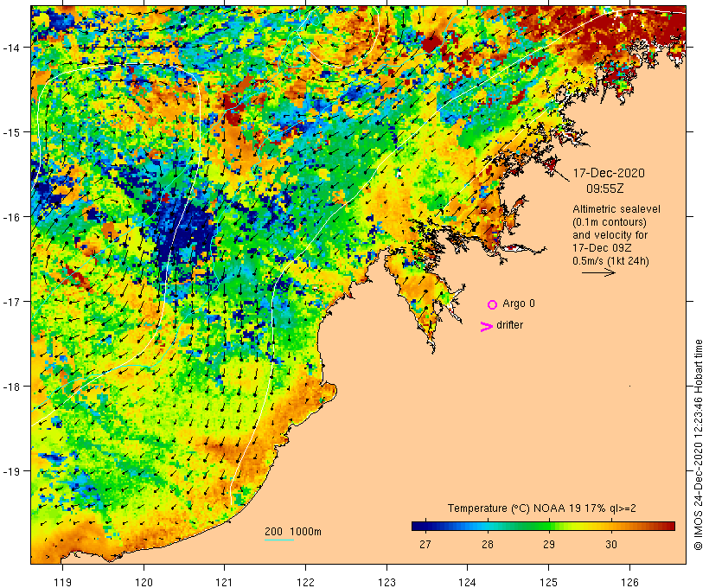Viewport: 709px width, 588px height.
Task: Click the dark blue end of temperature bar
Action: tap(418, 526)
